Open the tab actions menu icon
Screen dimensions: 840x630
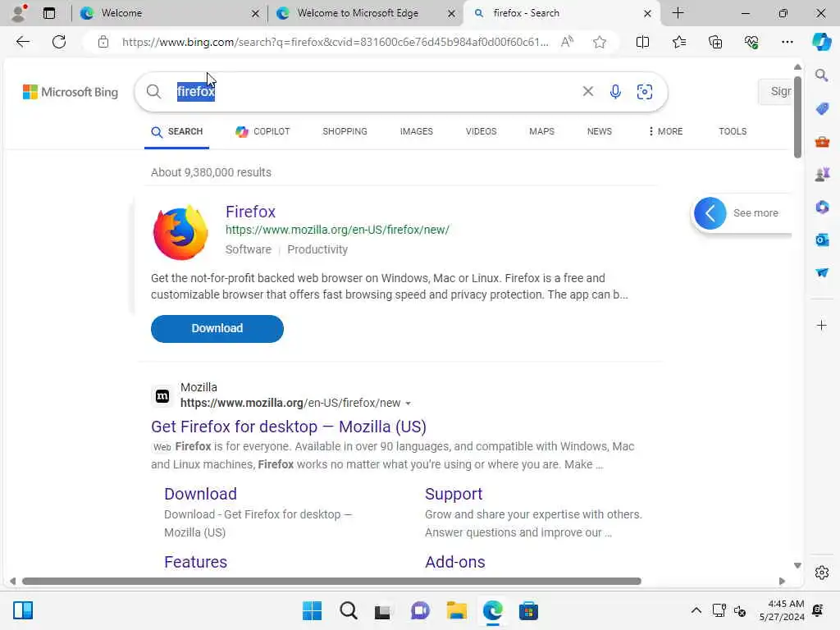tap(48, 13)
